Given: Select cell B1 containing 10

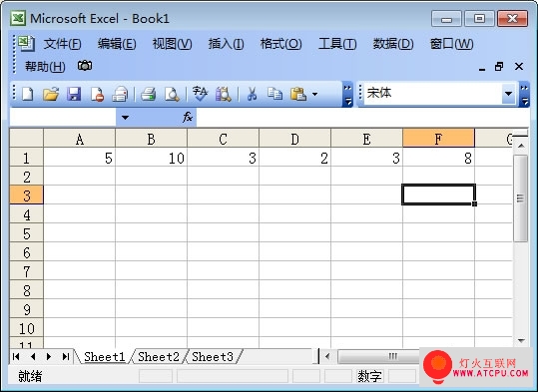Looking at the screenshot, I should [152, 158].
